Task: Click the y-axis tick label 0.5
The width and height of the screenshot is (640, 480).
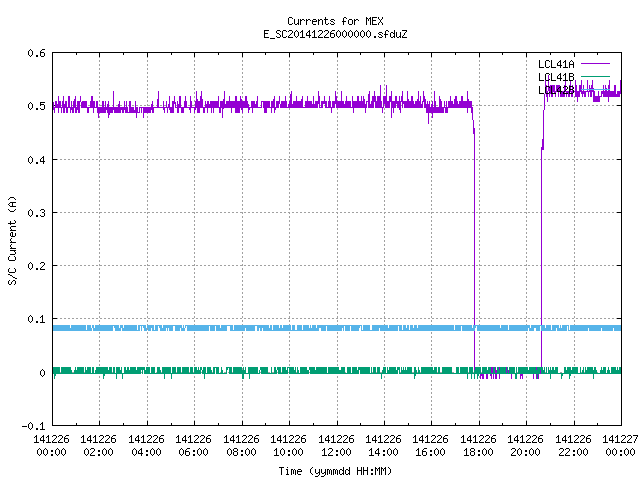Action: [x=36, y=106]
